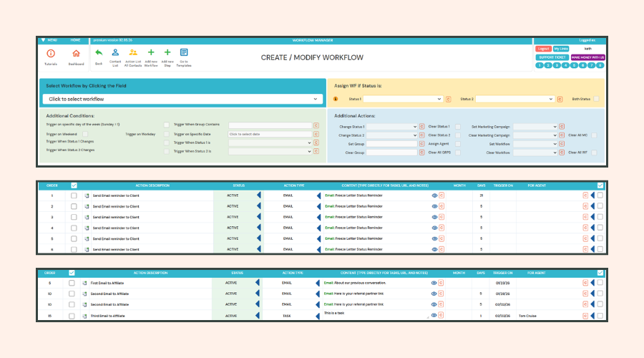
Task: Toggle select-all checkbox in first table header
Action: 74,185
